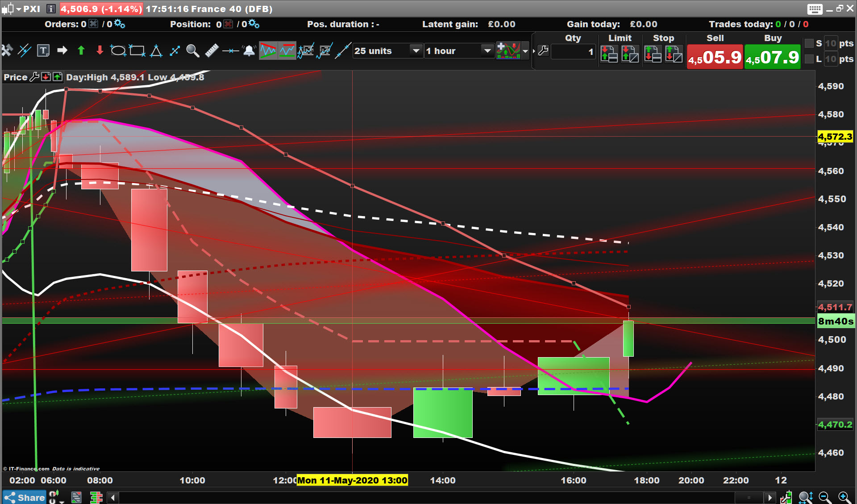Open the add indicator dropdown arrow
The width and height of the screenshot is (857, 504).
tap(525, 51)
